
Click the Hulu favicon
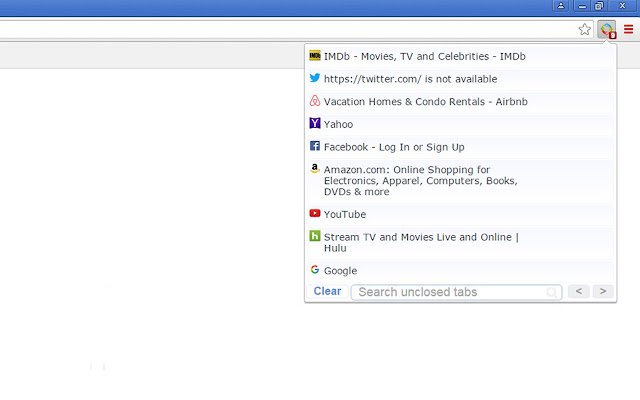[x=315, y=236]
